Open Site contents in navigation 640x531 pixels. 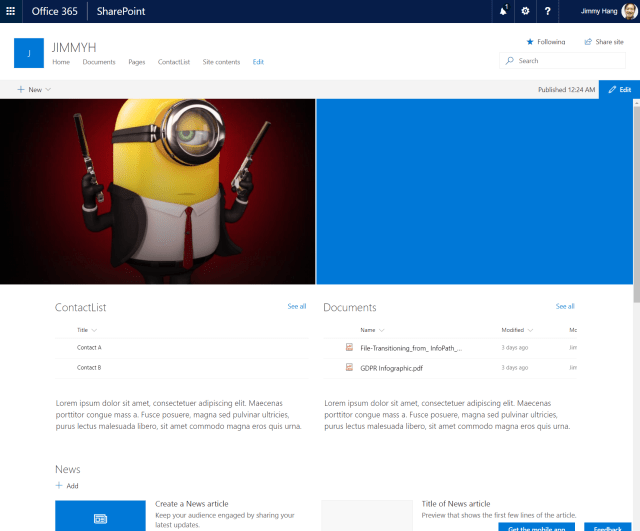[x=221, y=62]
